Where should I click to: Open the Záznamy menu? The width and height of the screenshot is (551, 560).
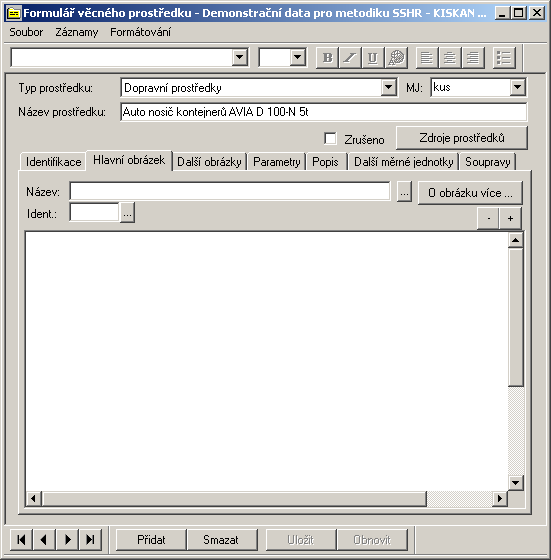coord(76,32)
